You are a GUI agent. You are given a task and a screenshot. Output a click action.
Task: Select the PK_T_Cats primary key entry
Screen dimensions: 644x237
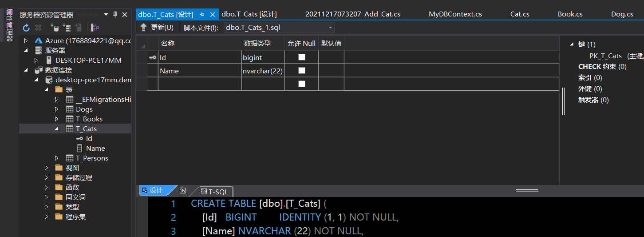(x=616, y=56)
